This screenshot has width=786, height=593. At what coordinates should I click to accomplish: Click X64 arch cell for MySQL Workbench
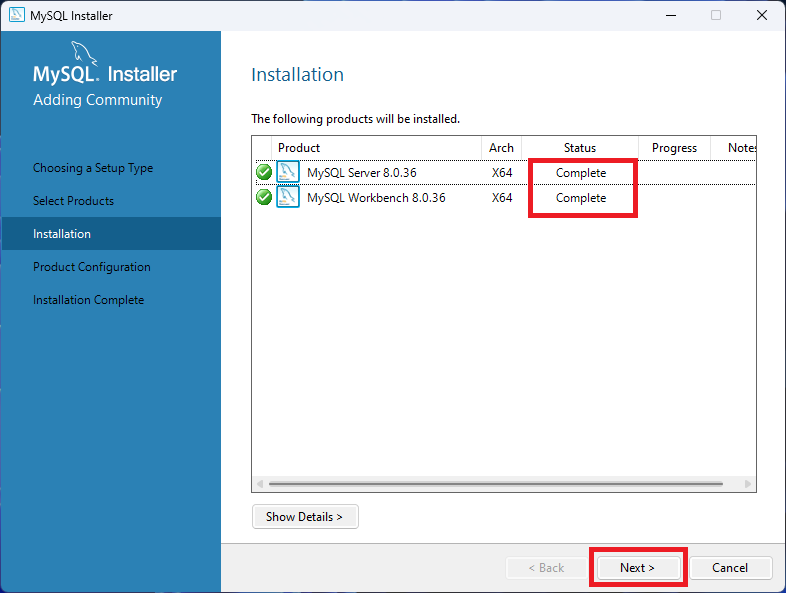click(x=502, y=197)
